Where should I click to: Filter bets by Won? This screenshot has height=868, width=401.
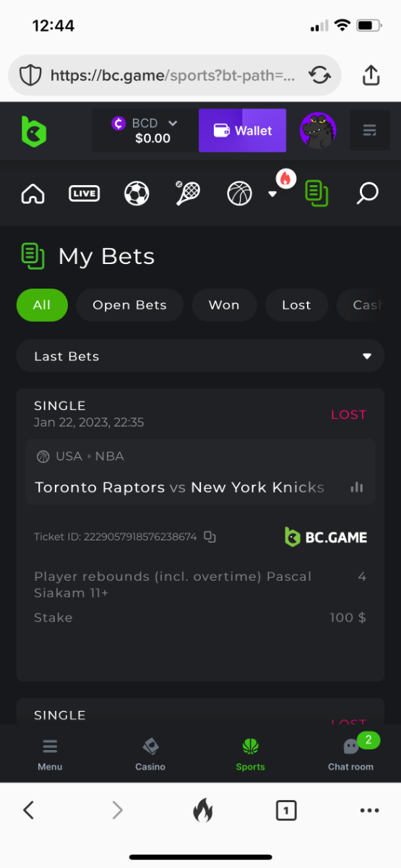[x=224, y=305]
